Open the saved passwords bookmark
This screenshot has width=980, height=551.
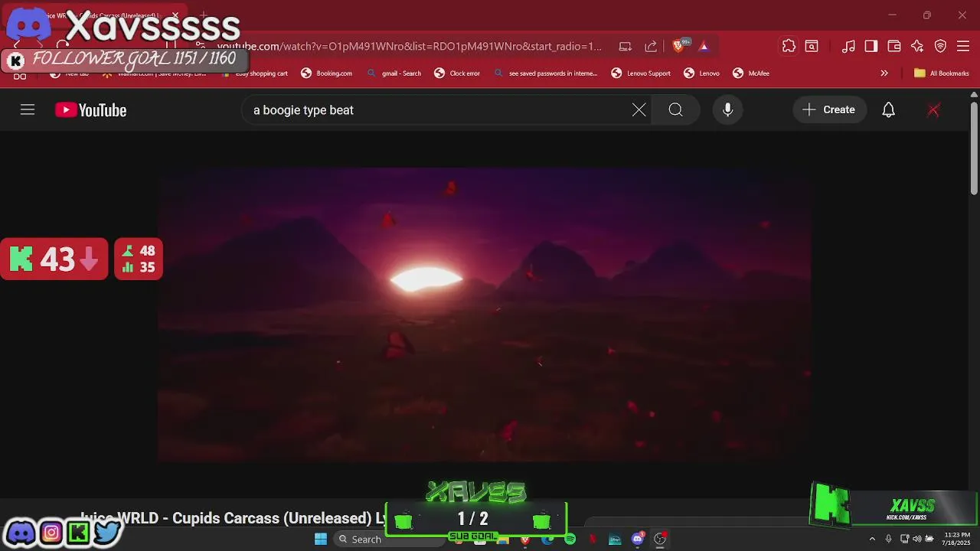(x=546, y=73)
